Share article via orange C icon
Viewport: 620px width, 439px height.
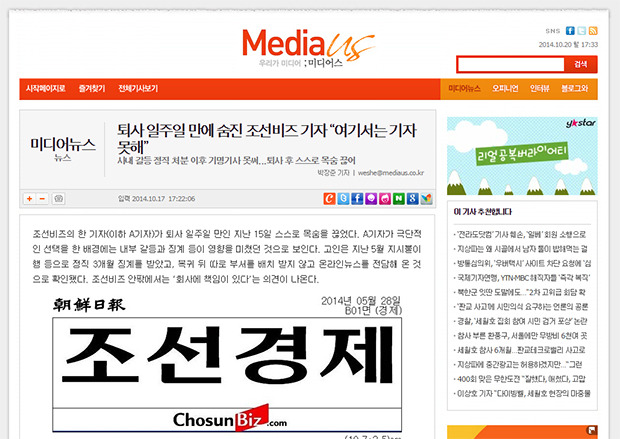pyautogui.click(x=329, y=198)
